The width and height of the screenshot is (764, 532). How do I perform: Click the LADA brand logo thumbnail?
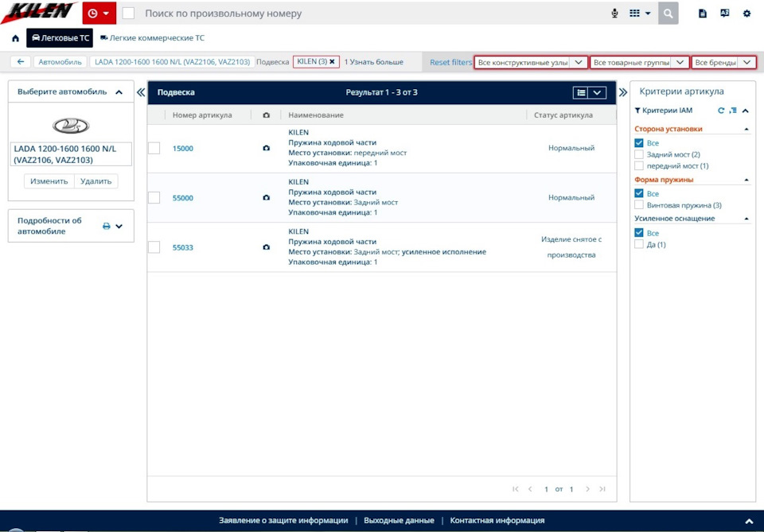(71, 126)
